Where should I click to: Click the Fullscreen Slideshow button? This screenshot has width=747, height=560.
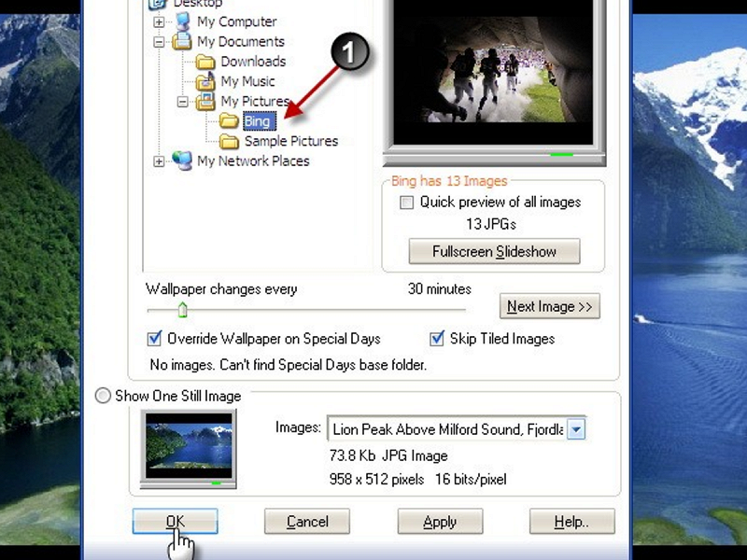495,251
